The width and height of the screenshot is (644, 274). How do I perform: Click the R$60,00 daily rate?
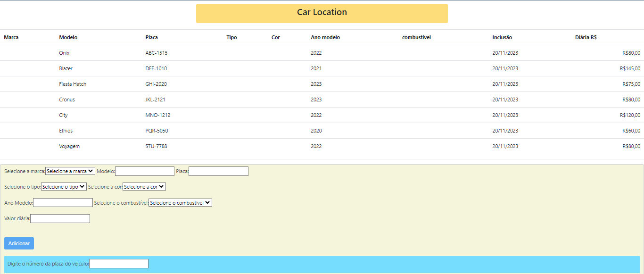coord(632,131)
